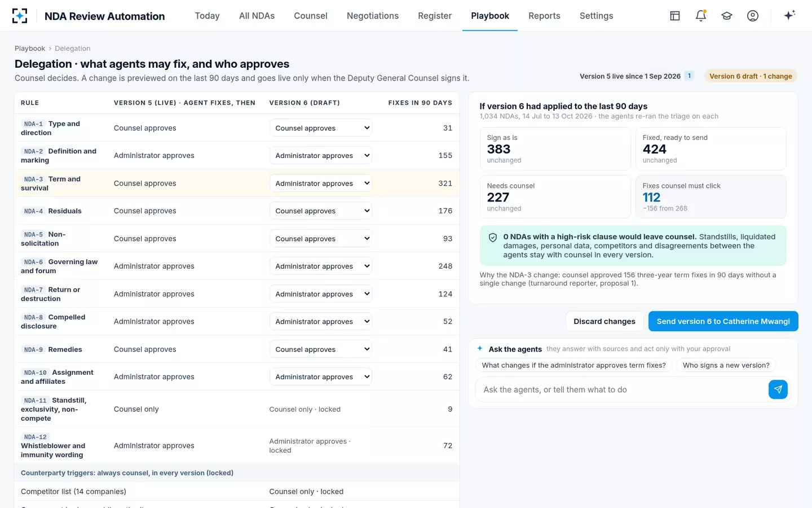The width and height of the screenshot is (812, 508).
Task: Open the Counsel tab
Action: 311,16
